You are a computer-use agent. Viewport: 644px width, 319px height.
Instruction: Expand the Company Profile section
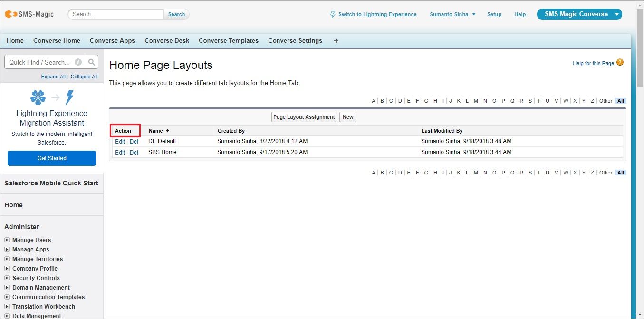coord(7,269)
